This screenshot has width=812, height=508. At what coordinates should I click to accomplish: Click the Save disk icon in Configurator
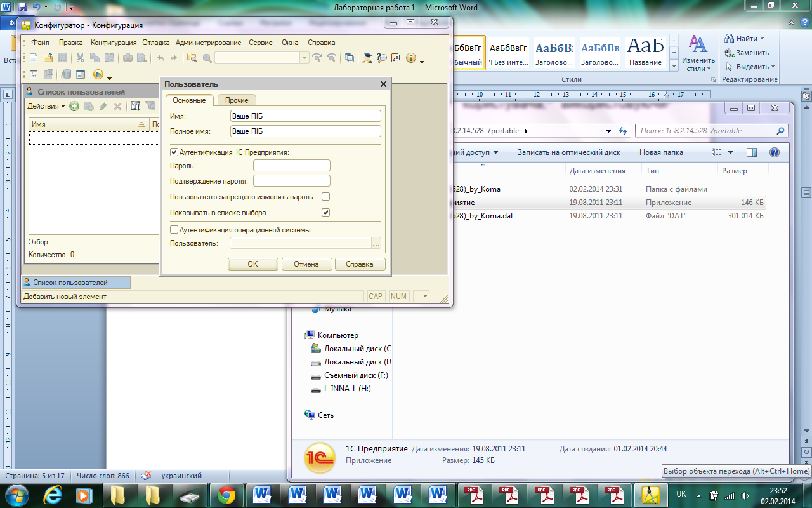pyautogui.click(x=62, y=58)
